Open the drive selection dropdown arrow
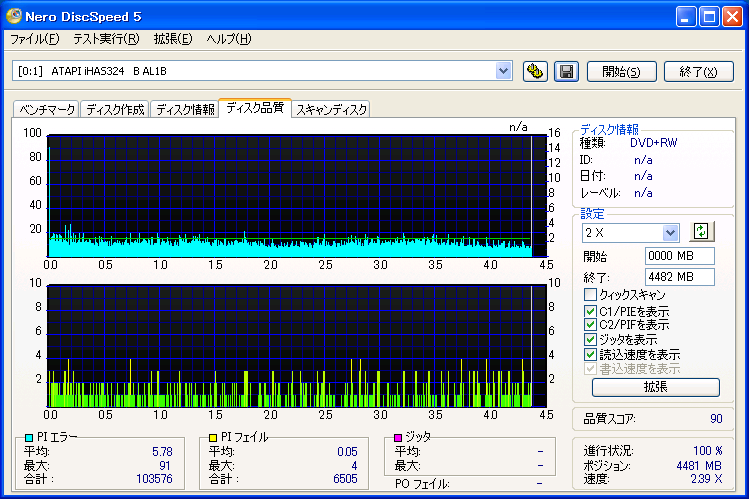Image resolution: width=749 pixels, height=499 pixels. (503, 71)
